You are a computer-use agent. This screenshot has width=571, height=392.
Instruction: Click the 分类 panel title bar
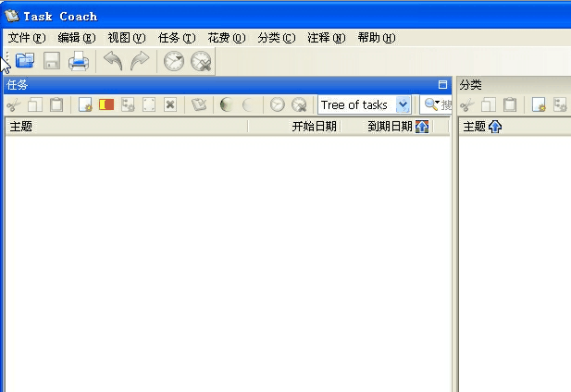[514, 85]
